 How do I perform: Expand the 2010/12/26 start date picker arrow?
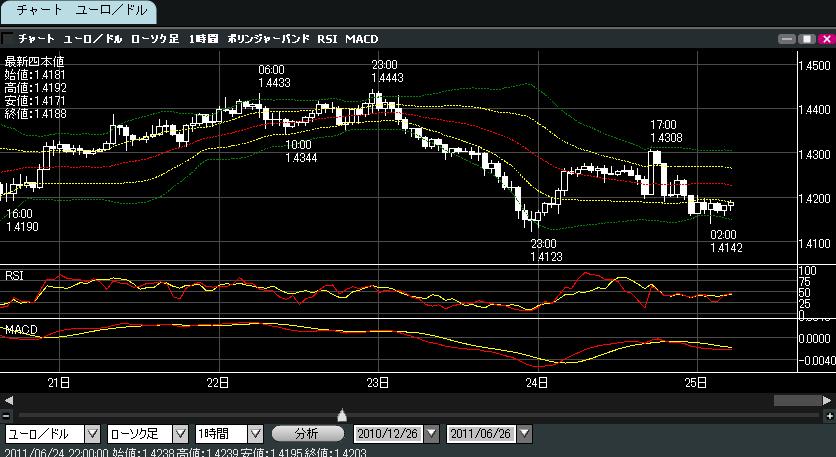click(x=431, y=434)
